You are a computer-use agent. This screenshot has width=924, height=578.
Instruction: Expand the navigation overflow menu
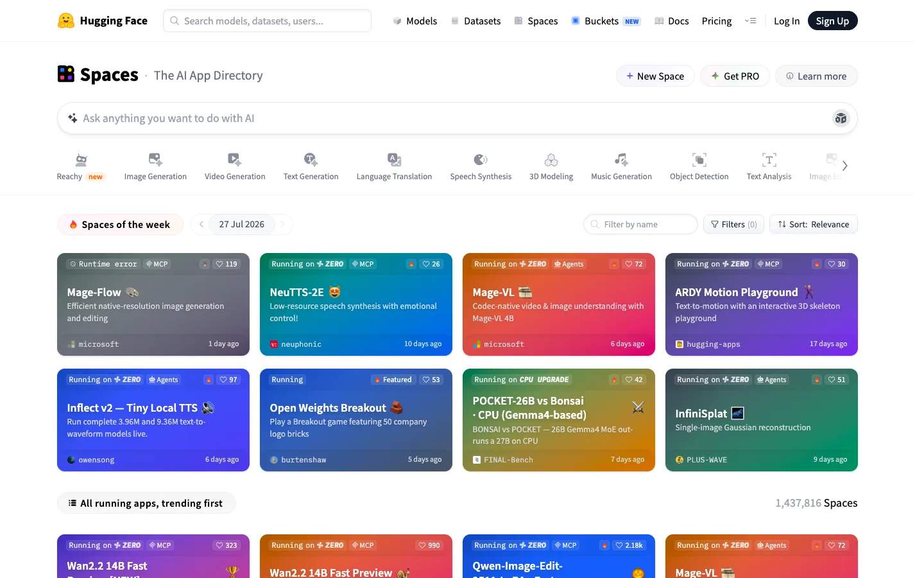click(x=750, y=21)
